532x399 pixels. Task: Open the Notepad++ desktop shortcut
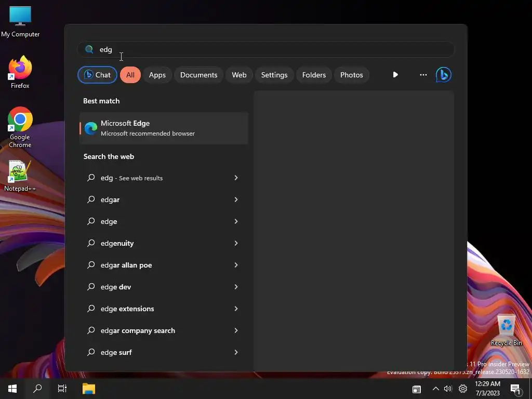(x=20, y=176)
